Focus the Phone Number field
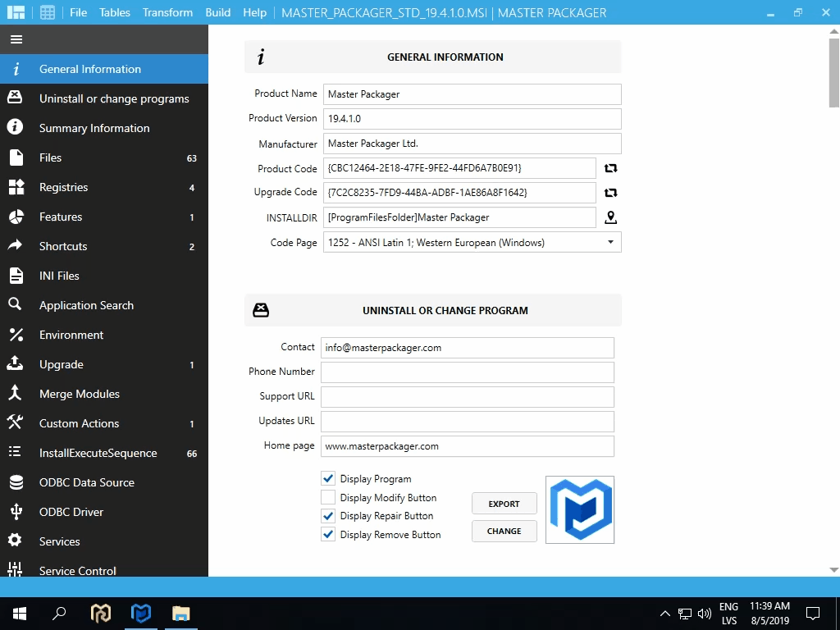The width and height of the screenshot is (840, 630). [x=467, y=372]
